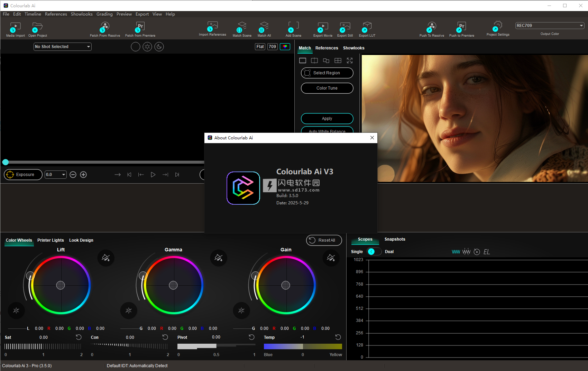Toggle the moon dark viewer mode
The height and width of the screenshot is (371, 588).
tap(159, 47)
